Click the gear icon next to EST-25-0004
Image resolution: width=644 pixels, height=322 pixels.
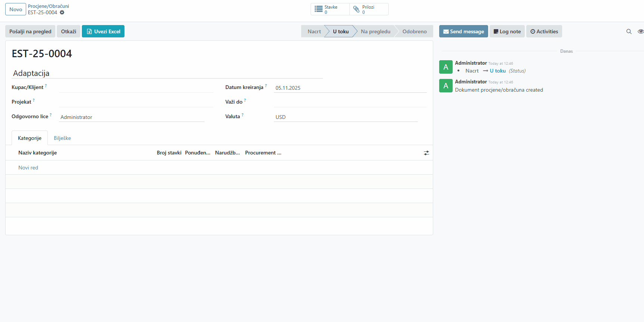pyautogui.click(x=62, y=12)
